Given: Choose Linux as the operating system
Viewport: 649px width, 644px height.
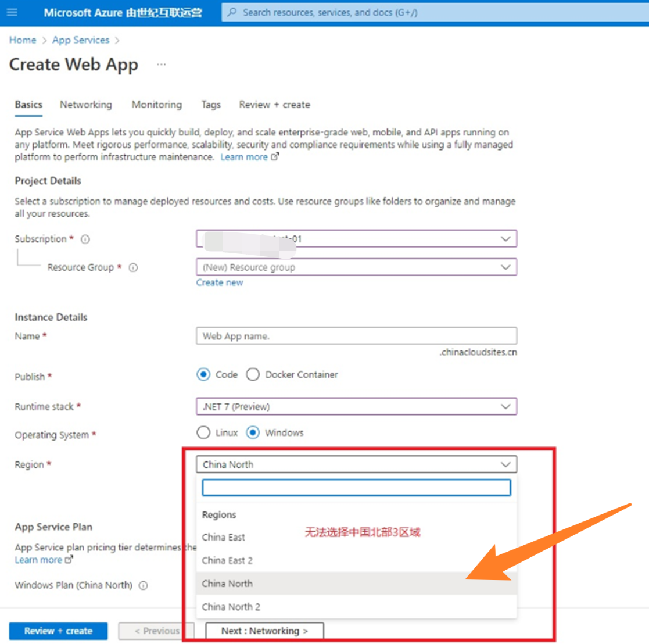Looking at the screenshot, I should [203, 433].
